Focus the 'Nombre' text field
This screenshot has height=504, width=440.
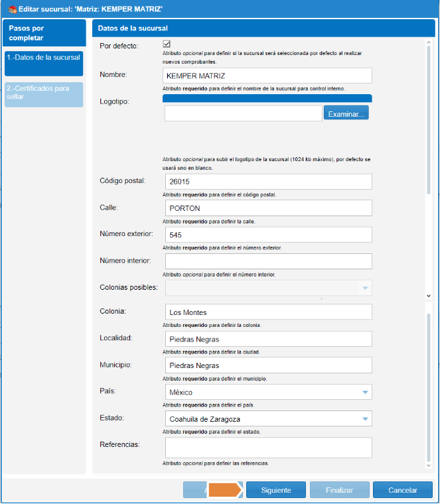pyautogui.click(x=267, y=76)
